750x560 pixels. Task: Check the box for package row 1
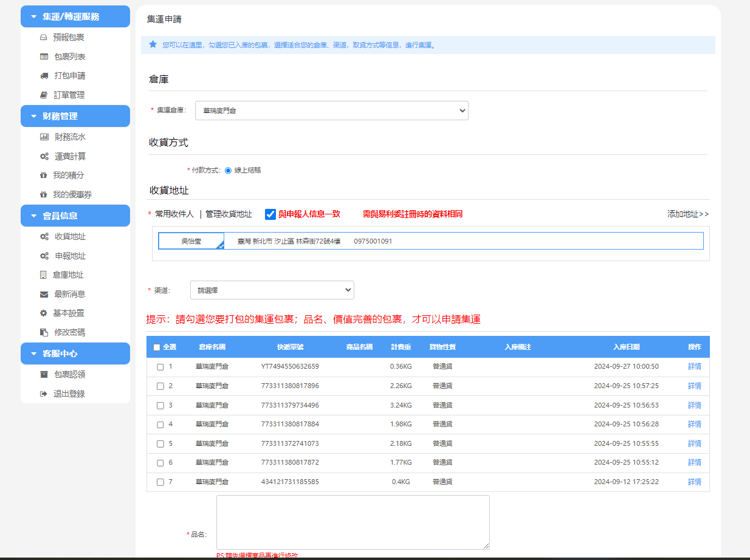pyautogui.click(x=160, y=367)
